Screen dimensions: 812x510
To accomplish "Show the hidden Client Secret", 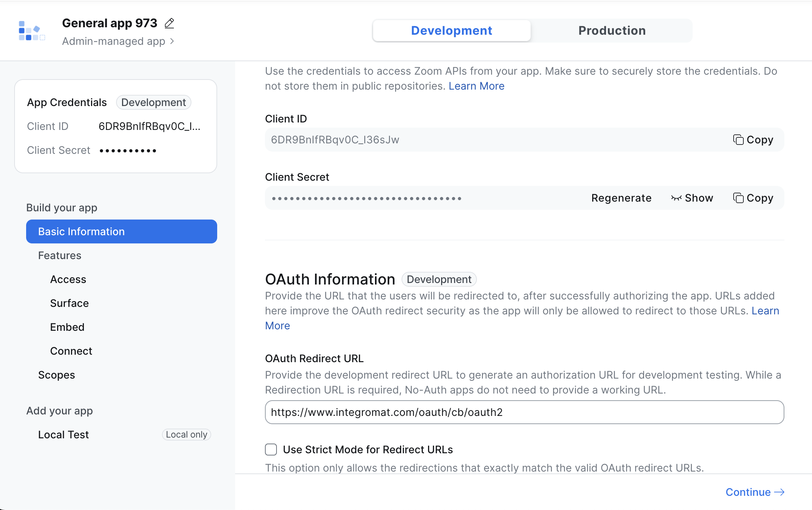I will click(x=692, y=198).
